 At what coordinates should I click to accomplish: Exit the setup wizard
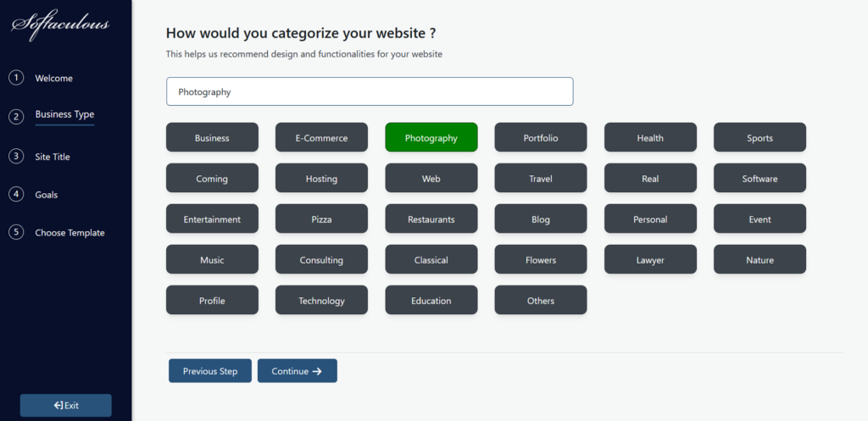tap(66, 405)
